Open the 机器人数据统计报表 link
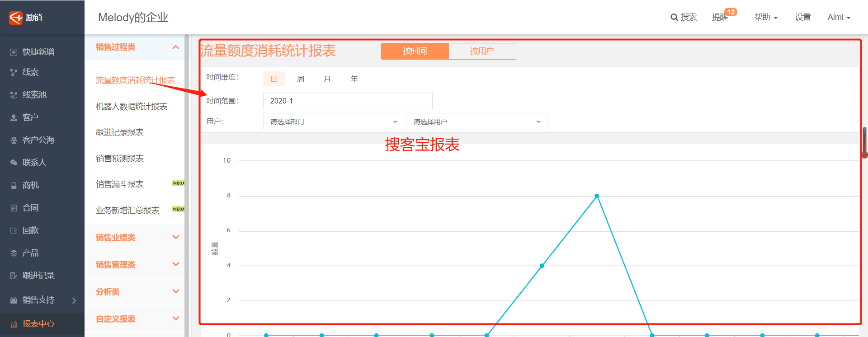Viewport: 868px width, 337px height. click(x=132, y=107)
